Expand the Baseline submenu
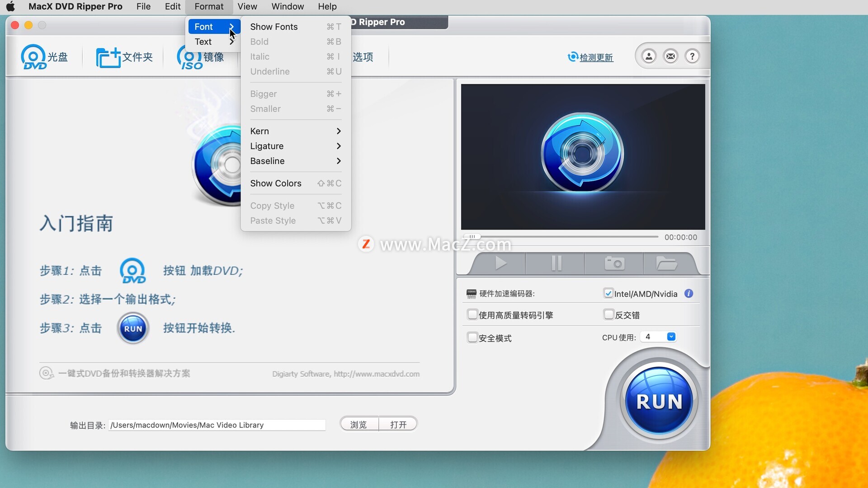868x488 pixels. click(296, 161)
